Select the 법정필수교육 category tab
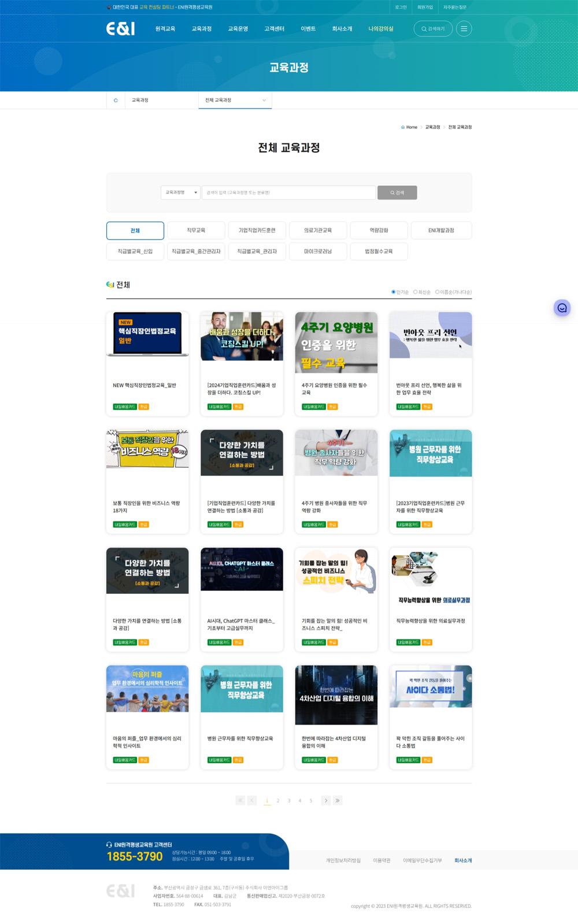Screen dimensions: 578x924 click(379, 252)
